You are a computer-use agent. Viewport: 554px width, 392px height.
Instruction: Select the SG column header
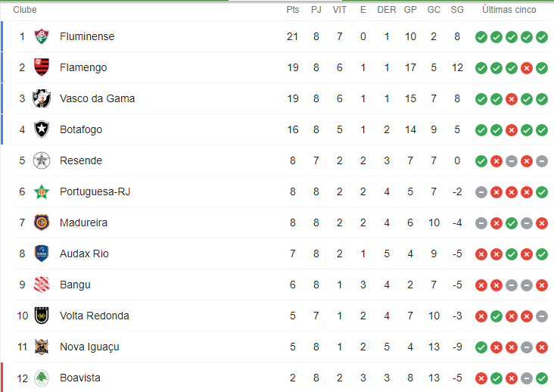tap(457, 10)
